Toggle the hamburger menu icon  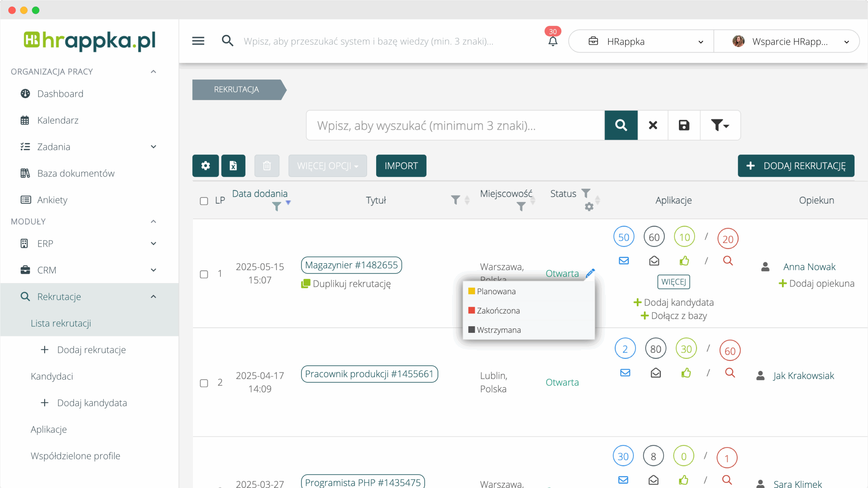point(198,41)
